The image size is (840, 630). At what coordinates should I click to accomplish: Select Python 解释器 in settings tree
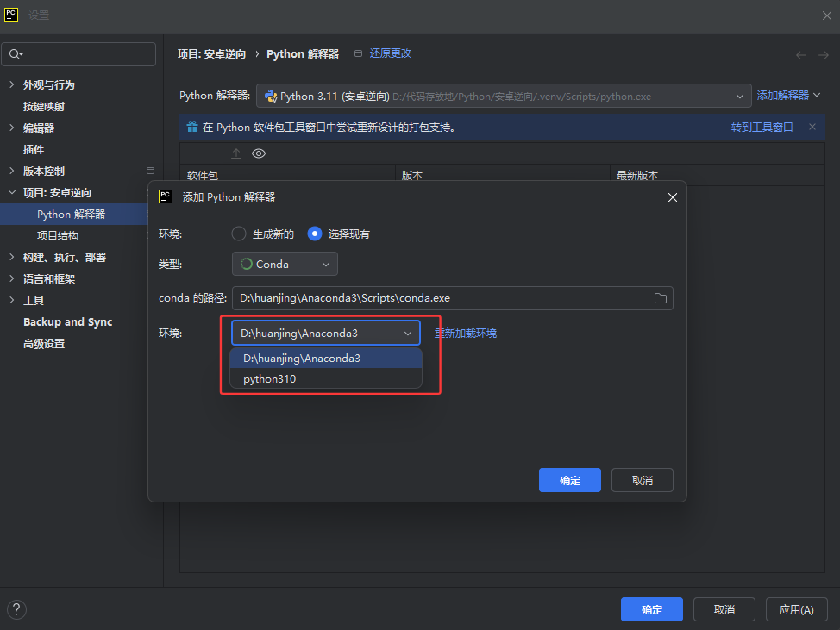[72, 214]
